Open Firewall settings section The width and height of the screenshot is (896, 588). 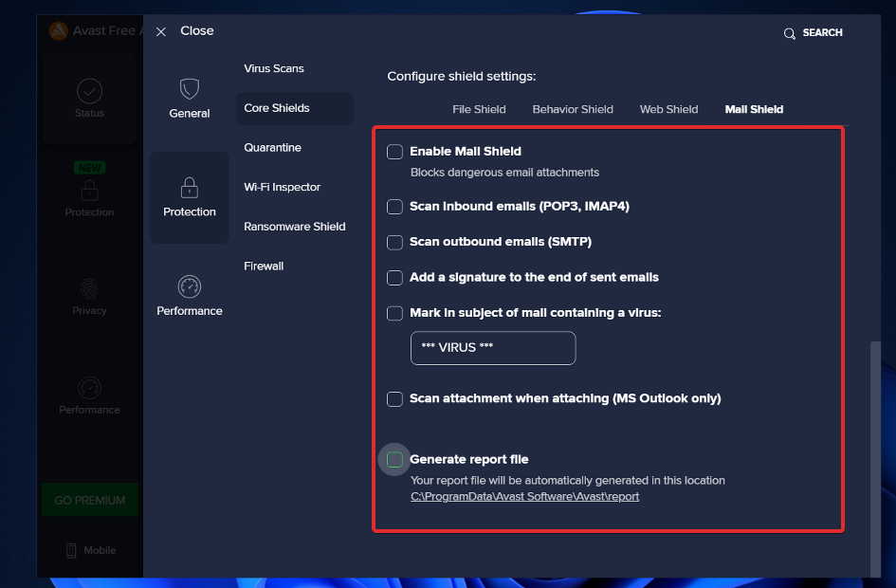[264, 266]
